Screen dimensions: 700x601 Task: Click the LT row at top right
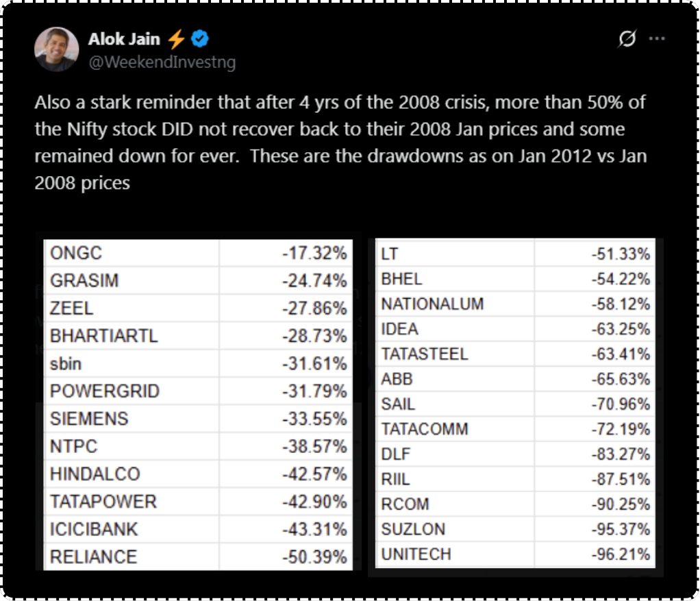[515, 254]
